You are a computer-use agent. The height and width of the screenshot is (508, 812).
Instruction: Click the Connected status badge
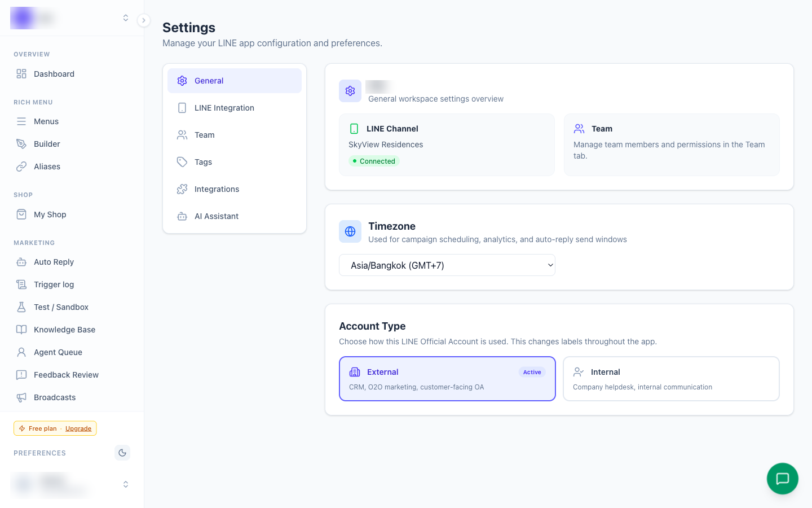(374, 161)
